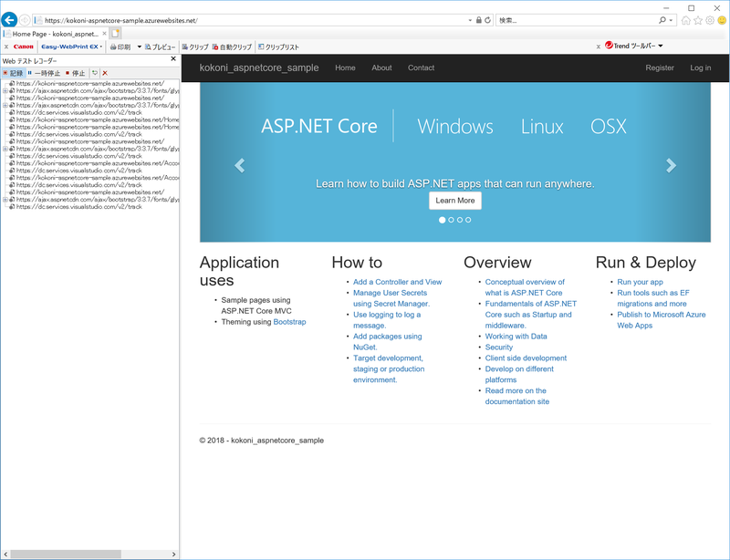This screenshot has height=560, width=730.
Task: Expand the bottommost ajax.aspnetcdn.com request node
Action: 5,199
